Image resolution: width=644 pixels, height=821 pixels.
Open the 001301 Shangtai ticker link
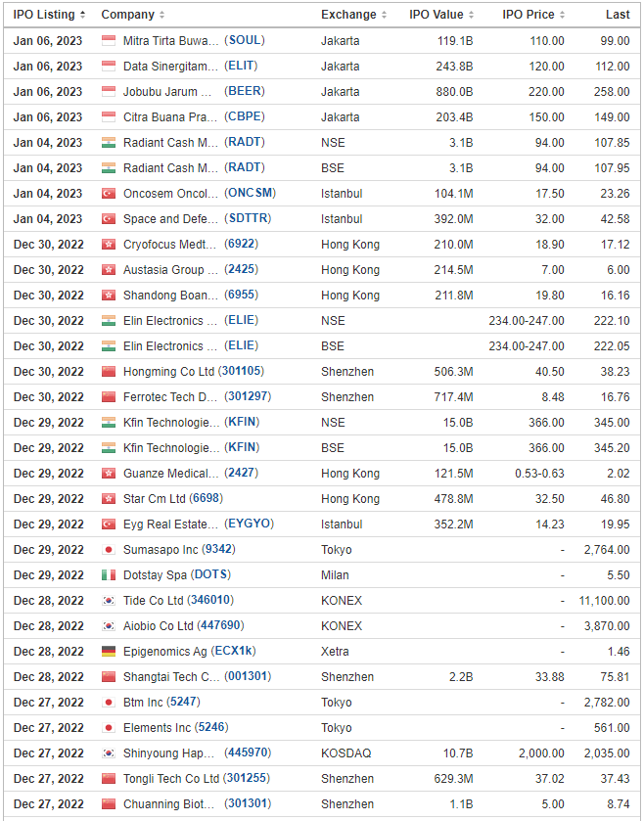[248, 676]
